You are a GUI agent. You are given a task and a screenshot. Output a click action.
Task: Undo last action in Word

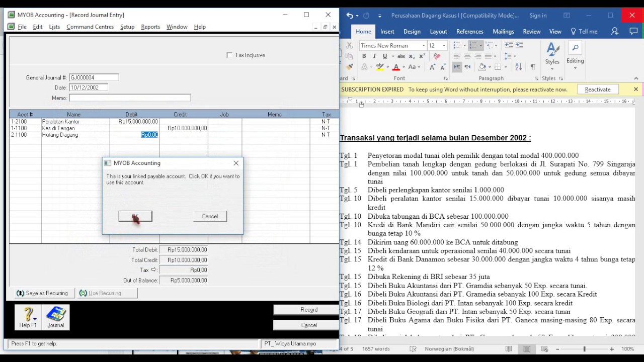[350, 16]
